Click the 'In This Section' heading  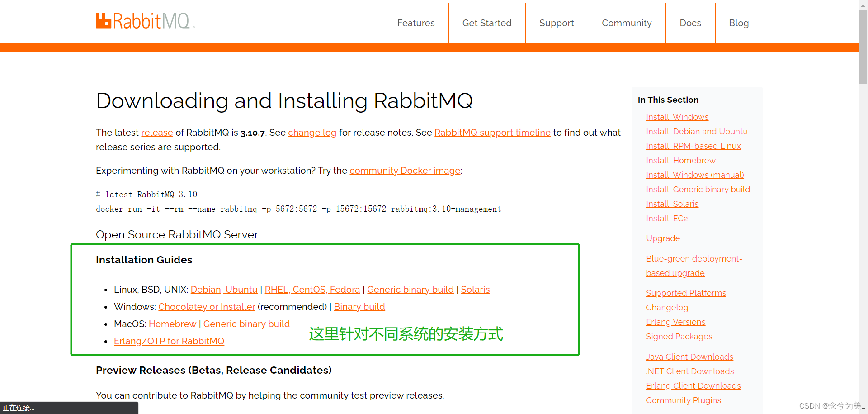click(x=668, y=100)
